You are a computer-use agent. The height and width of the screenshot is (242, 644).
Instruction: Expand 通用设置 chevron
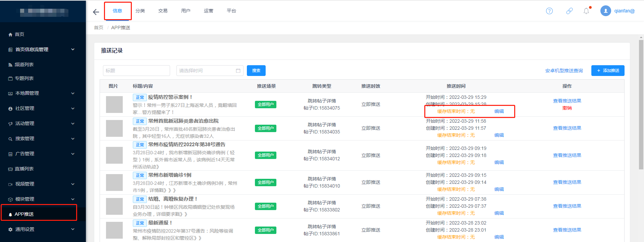point(73,229)
